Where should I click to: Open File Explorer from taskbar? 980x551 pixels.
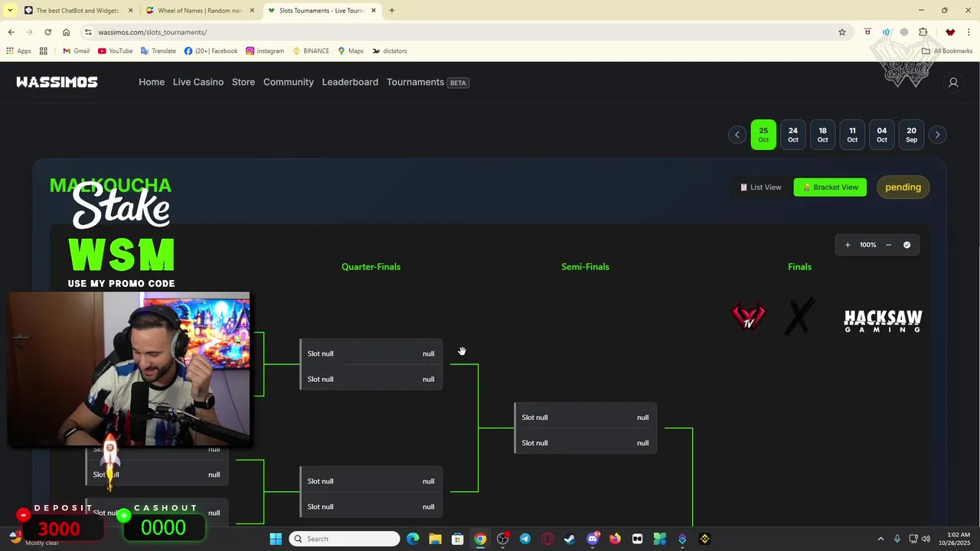point(435,539)
